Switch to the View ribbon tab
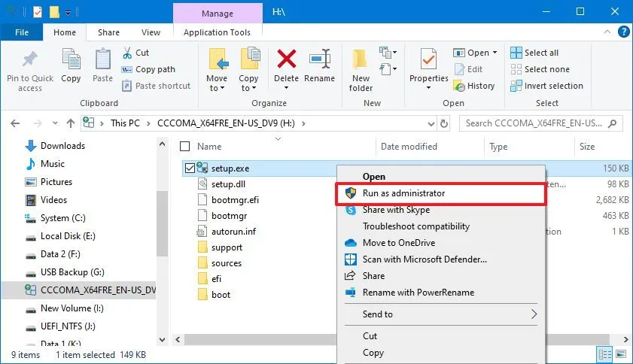This screenshot has height=364, width=633. [x=151, y=32]
